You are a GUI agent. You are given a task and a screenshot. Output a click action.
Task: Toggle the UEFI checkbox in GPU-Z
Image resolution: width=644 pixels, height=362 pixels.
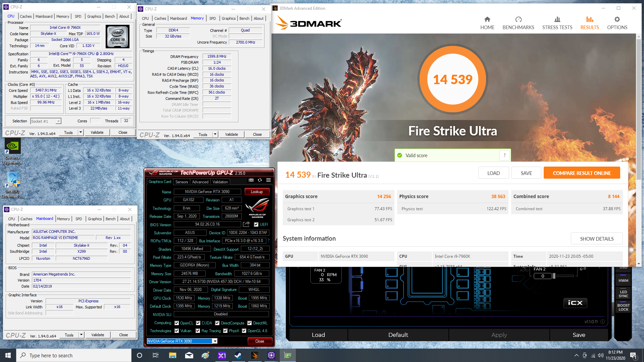256,225
